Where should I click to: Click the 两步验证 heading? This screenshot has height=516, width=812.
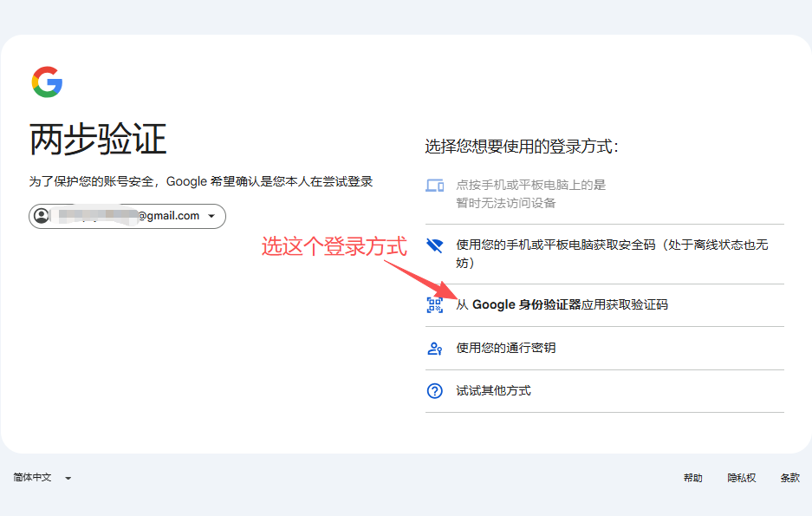tap(98, 139)
